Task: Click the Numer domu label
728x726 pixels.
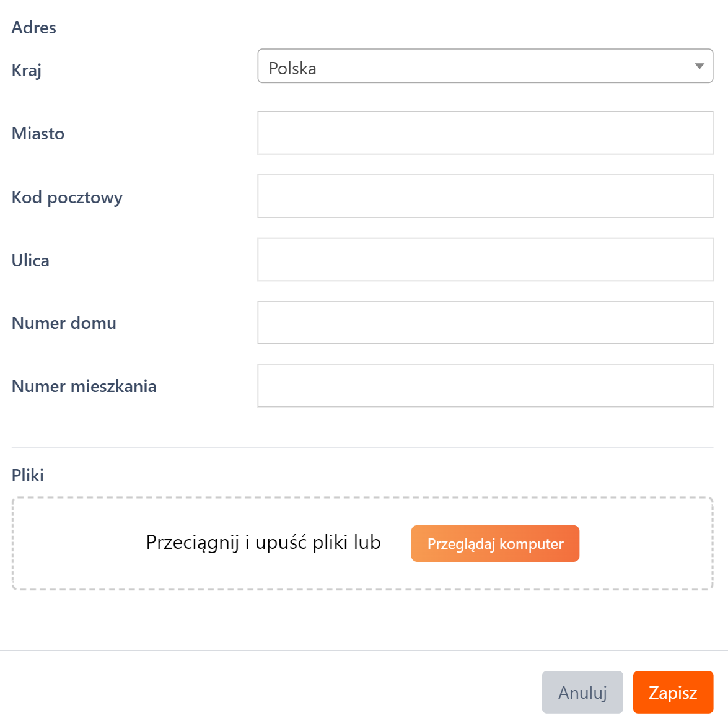Action: (x=64, y=323)
